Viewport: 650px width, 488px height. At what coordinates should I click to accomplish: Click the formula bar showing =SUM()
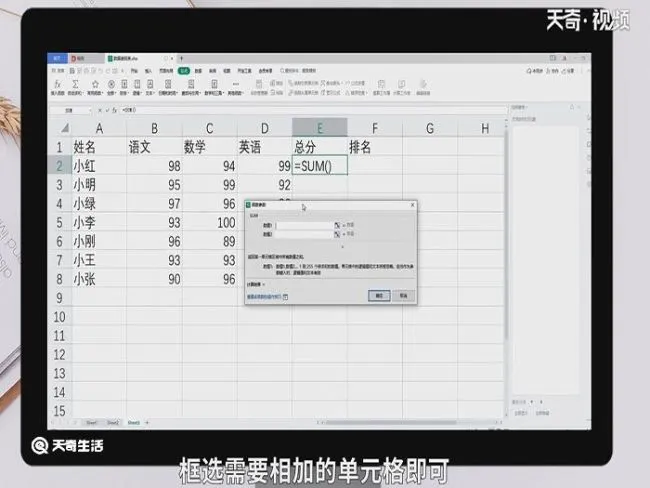pyautogui.click(x=313, y=110)
